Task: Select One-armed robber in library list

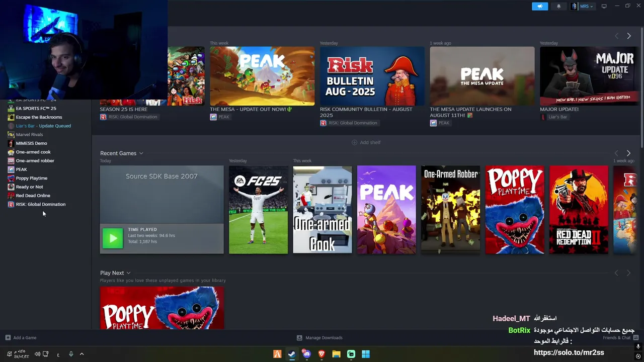Action: (x=35, y=161)
